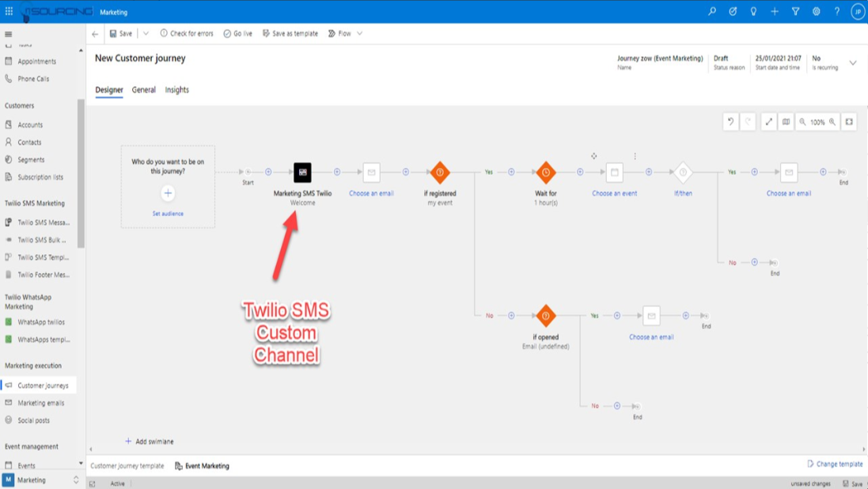This screenshot has width=868, height=489.
Task: Select the Marketing SMS Twilio tile
Action: (x=302, y=172)
